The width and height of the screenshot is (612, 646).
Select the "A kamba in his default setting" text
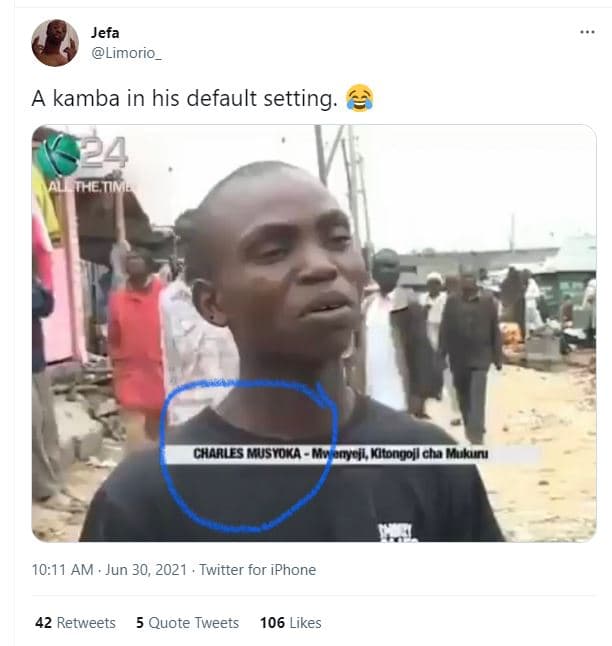tap(185, 100)
